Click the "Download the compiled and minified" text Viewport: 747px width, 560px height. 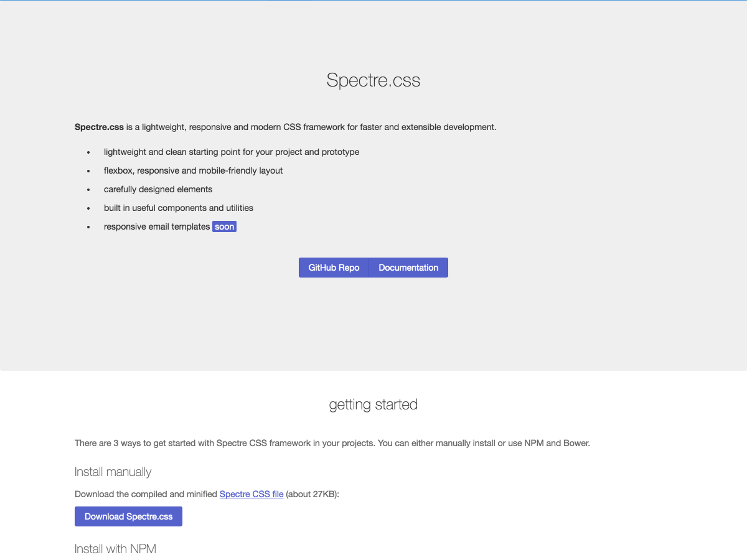click(146, 494)
